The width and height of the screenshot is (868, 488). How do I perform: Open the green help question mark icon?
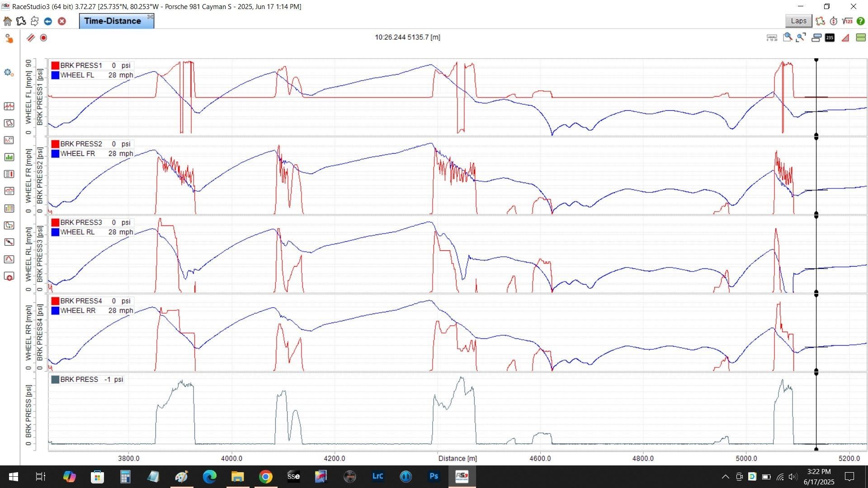point(861,21)
